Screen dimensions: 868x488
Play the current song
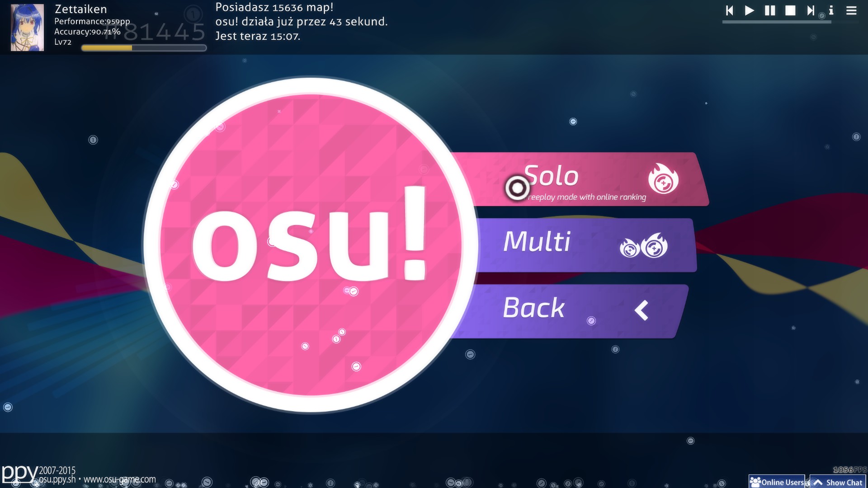point(750,10)
